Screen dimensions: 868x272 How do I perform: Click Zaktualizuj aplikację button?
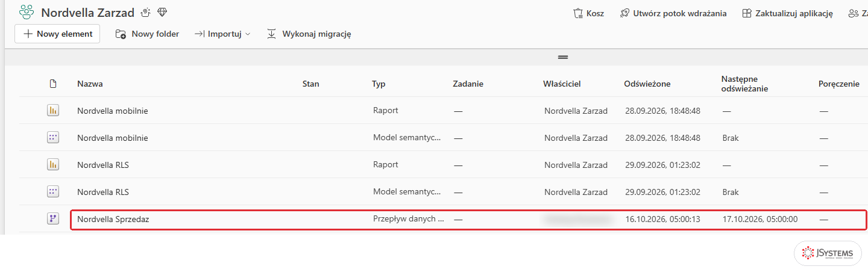pos(787,13)
